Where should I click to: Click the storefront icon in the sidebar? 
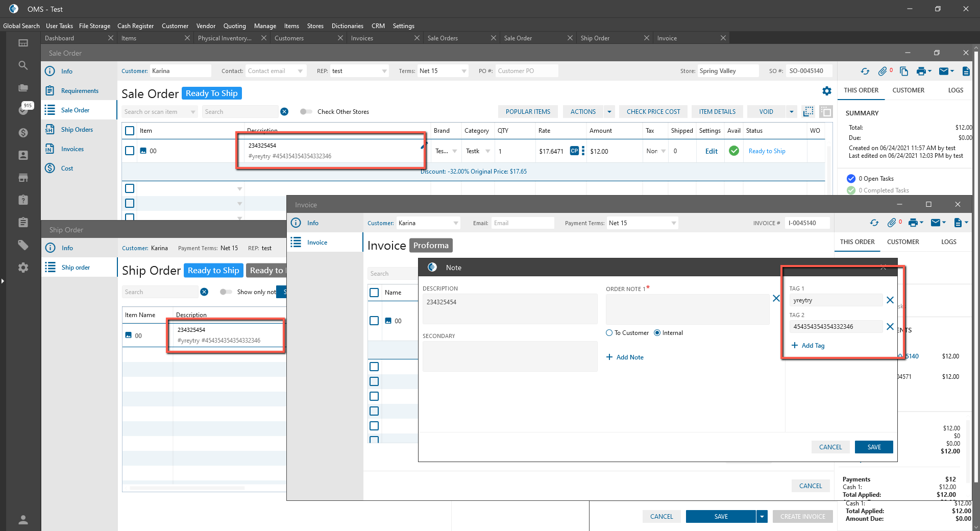coord(23,178)
